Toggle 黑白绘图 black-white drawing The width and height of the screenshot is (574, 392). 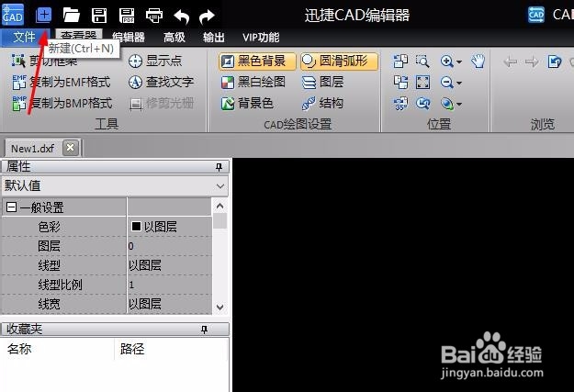pyautogui.click(x=253, y=82)
